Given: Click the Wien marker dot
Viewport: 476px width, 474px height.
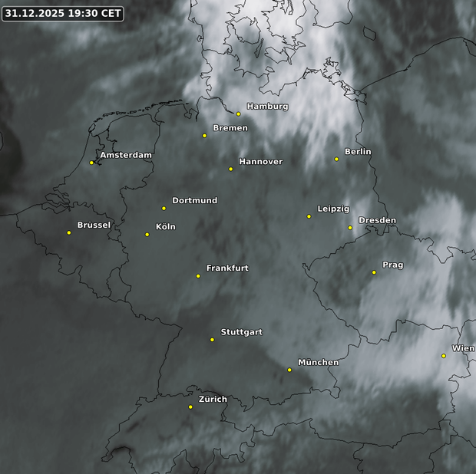Looking at the screenshot, I should 444,356.
